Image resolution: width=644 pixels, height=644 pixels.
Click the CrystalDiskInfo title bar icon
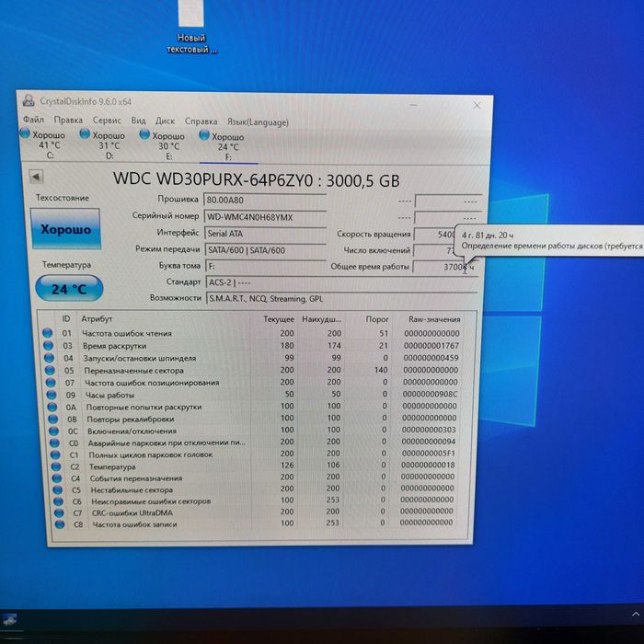point(29,100)
